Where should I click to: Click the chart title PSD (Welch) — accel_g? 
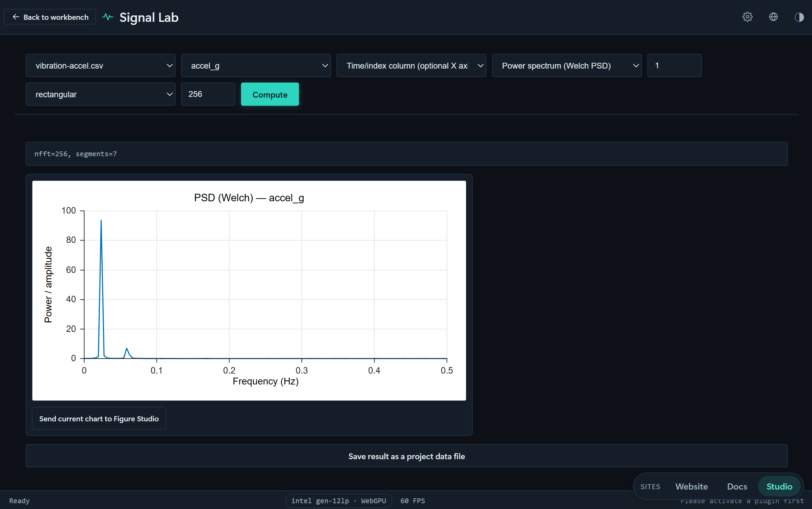coord(249,198)
